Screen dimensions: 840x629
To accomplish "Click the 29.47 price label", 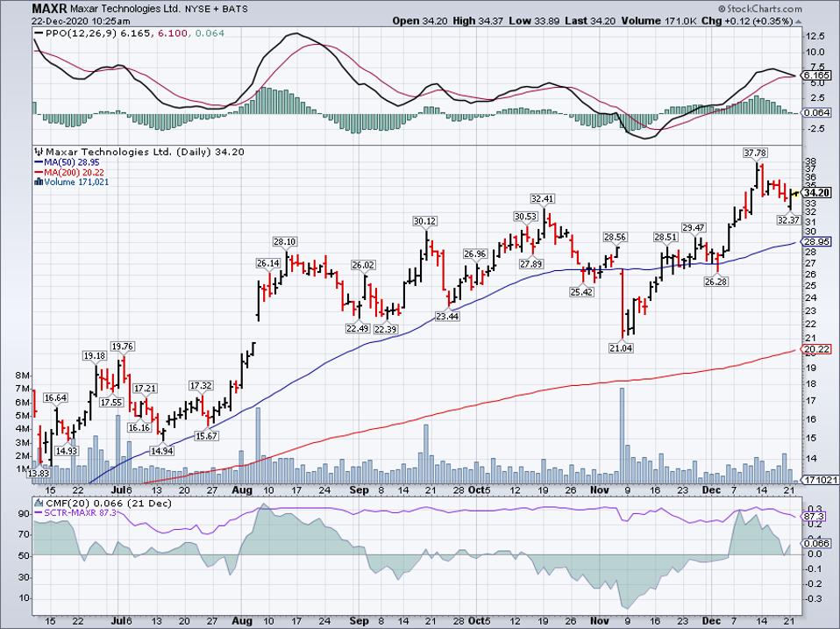I will [694, 228].
